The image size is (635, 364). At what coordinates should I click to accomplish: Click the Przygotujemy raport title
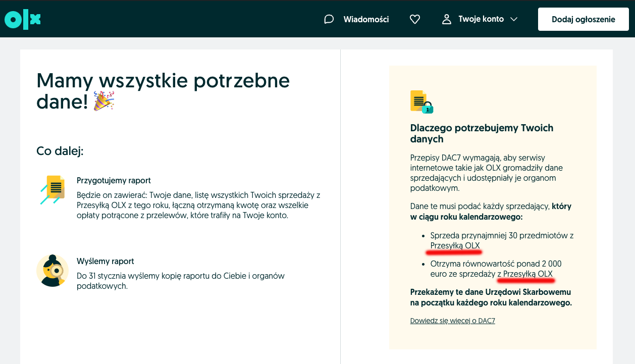point(114,180)
